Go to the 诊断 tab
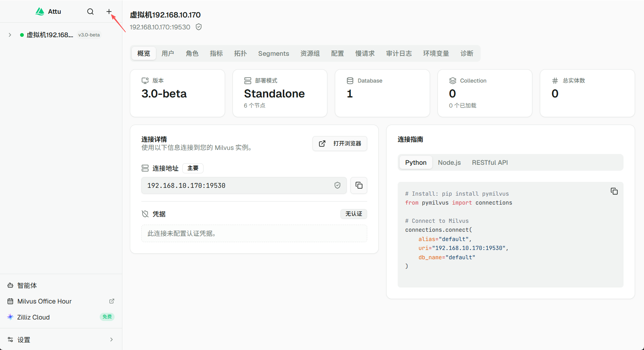The width and height of the screenshot is (644, 350). pyautogui.click(x=467, y=54)
